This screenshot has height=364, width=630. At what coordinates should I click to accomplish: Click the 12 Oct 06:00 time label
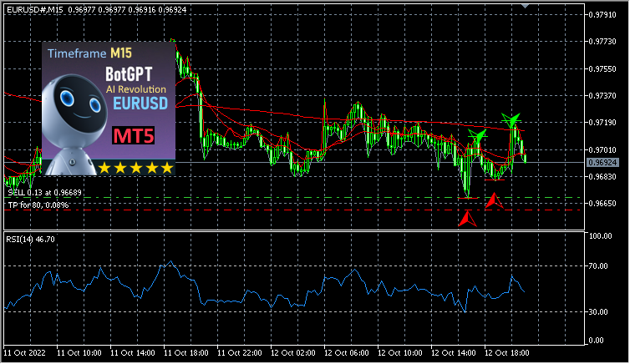tap(347, 353)
